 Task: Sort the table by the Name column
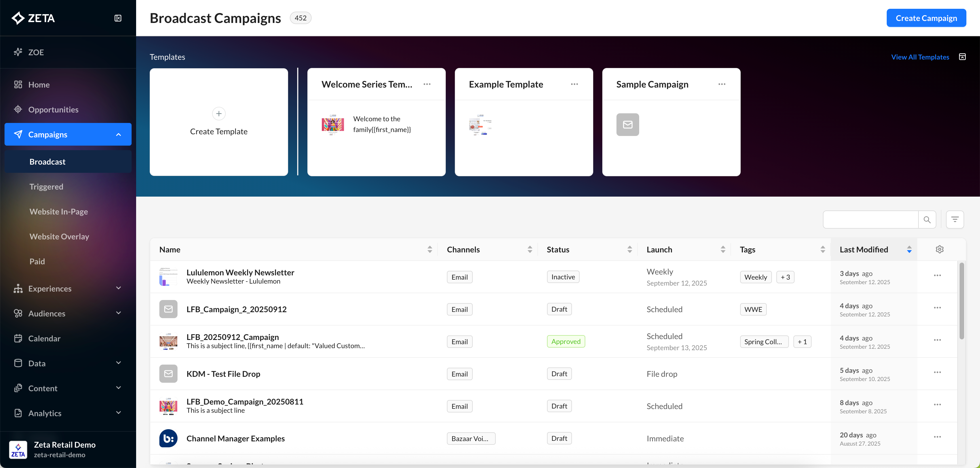tap(430, 249)
